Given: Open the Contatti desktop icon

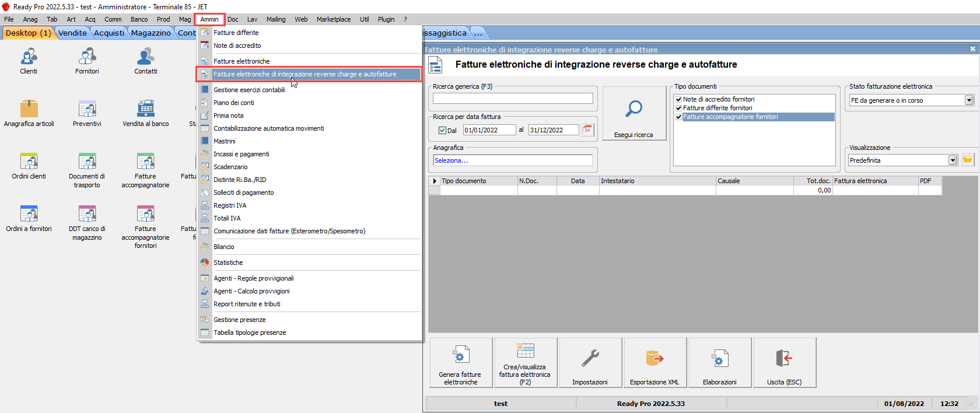Looking at the screenshot, I should pos(146,61).
